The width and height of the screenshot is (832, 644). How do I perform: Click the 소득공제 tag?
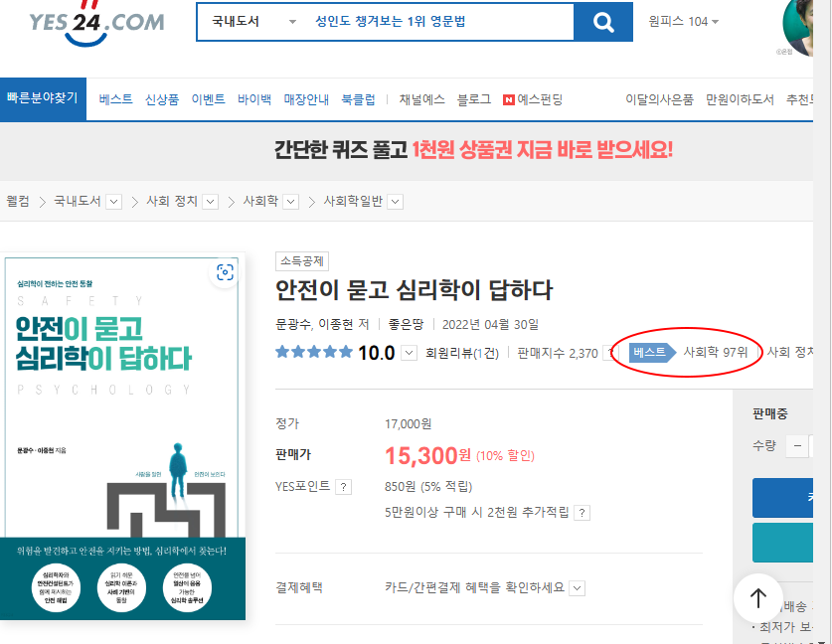tap(302, 261)
